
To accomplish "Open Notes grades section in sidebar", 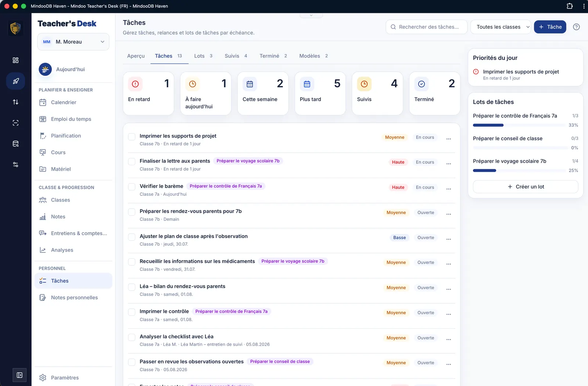I will click(73, 217).
